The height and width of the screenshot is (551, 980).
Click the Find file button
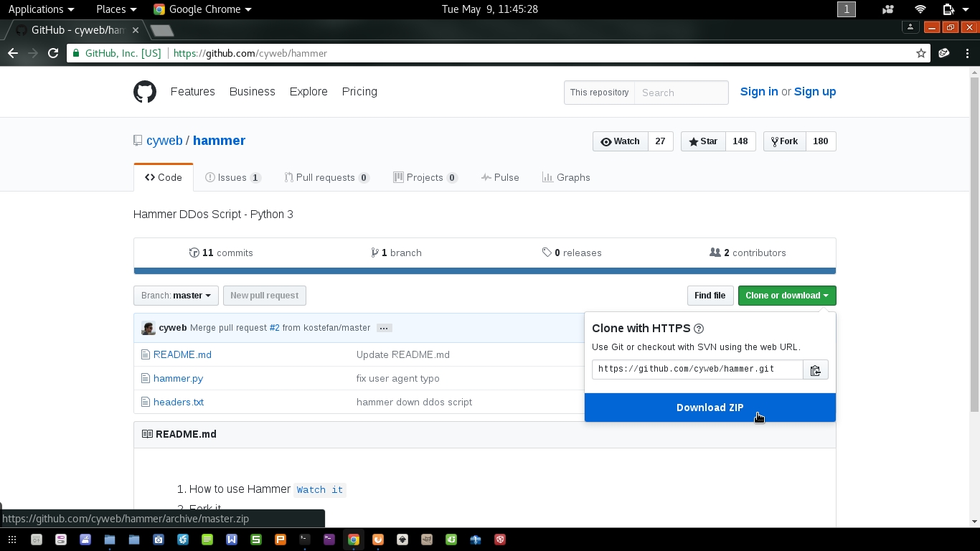point(710,296)
